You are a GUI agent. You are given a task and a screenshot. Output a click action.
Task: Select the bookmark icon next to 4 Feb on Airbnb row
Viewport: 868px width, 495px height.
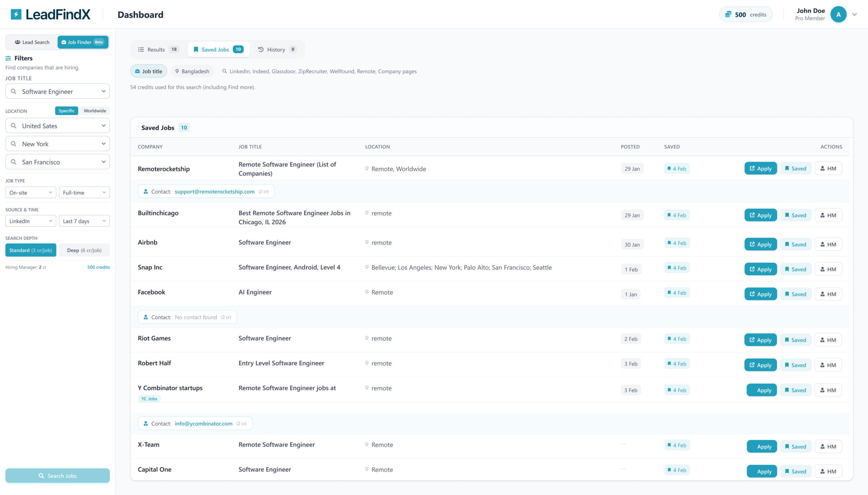(x=668, y=243)
